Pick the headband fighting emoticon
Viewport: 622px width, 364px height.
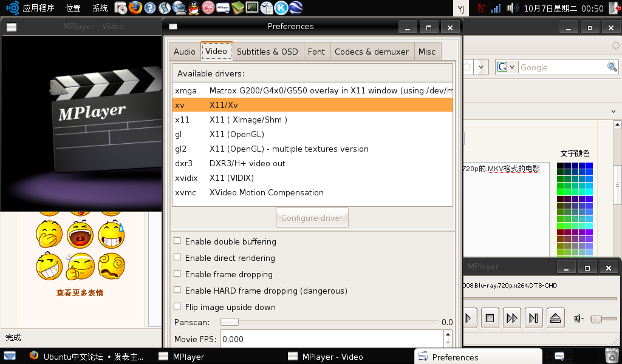(80, 266)
